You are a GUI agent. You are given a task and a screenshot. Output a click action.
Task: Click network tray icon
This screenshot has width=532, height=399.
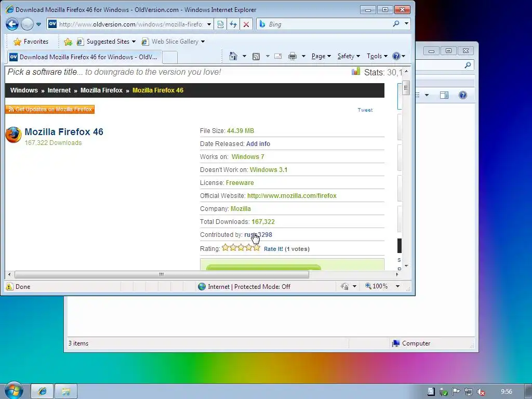coord(468,392)
